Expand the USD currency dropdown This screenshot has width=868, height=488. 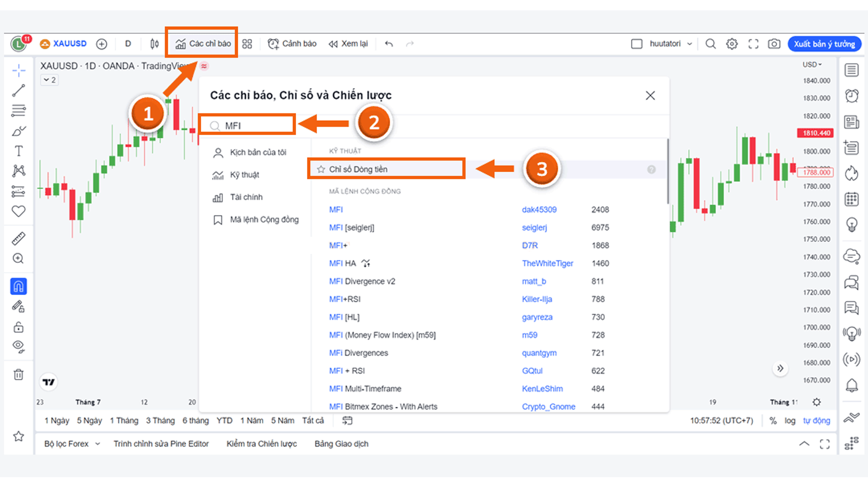(812, 65)
